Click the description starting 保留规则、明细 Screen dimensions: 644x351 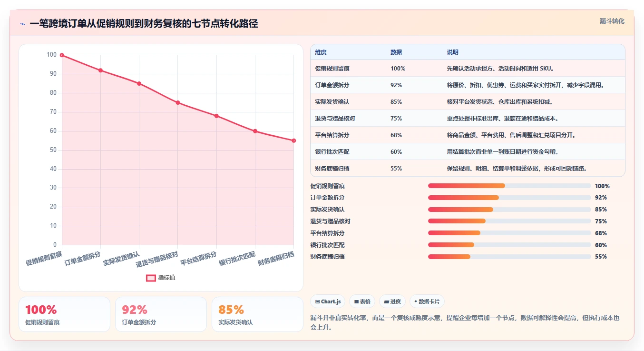(x=517, y=169)
